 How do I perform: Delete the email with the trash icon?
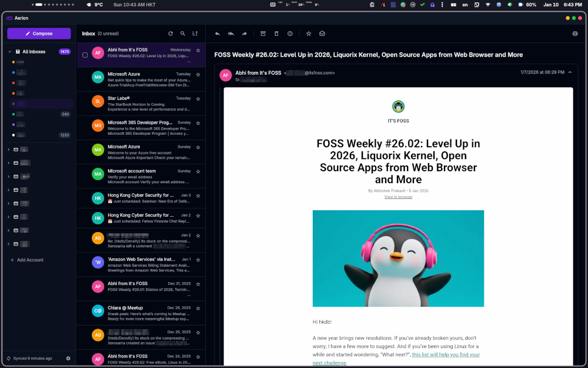[x=276, y=34]
